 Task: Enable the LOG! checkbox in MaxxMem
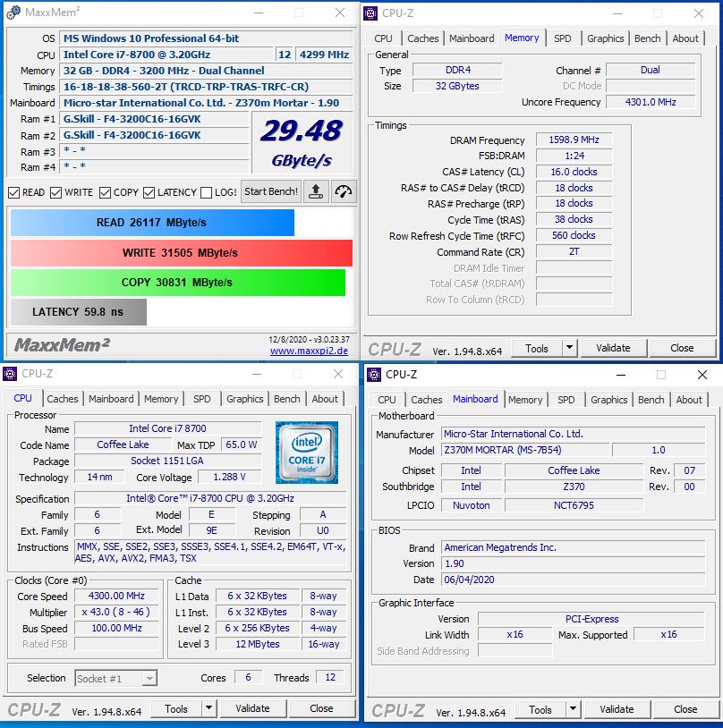(x=207, y=192)
